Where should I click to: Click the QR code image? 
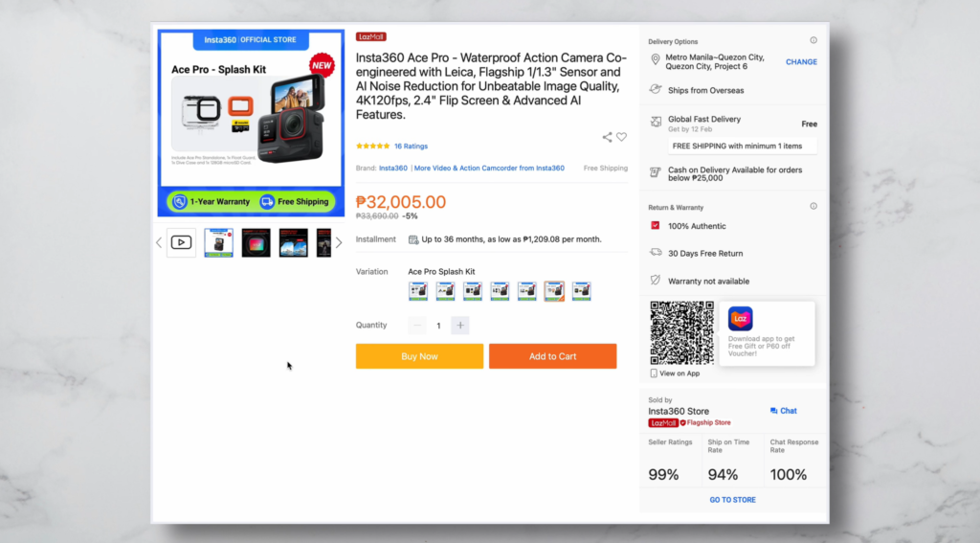click(681, 333)
